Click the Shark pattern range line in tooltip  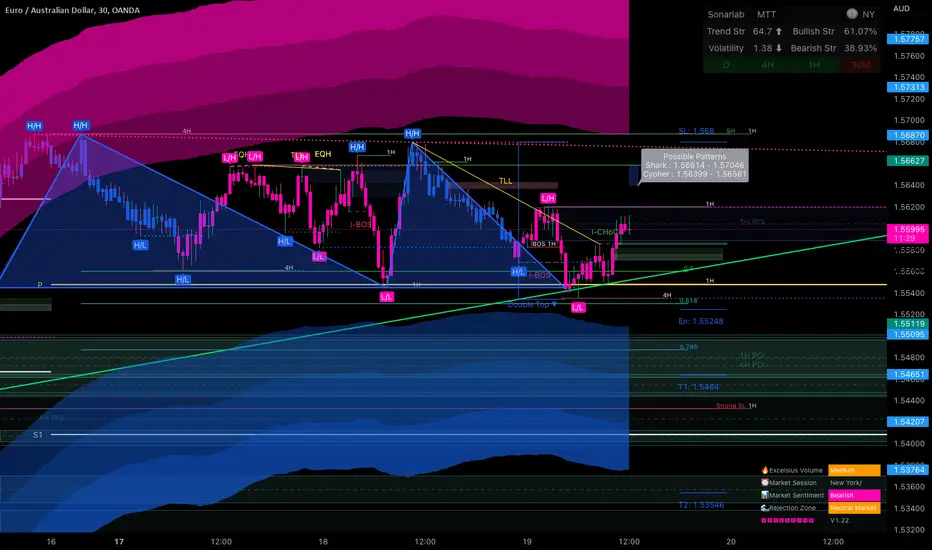tap(694, 165)
